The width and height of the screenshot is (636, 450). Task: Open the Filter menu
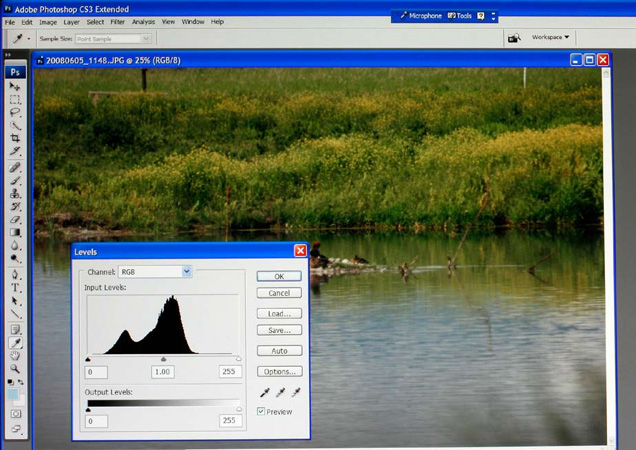(x=118, y=21)
